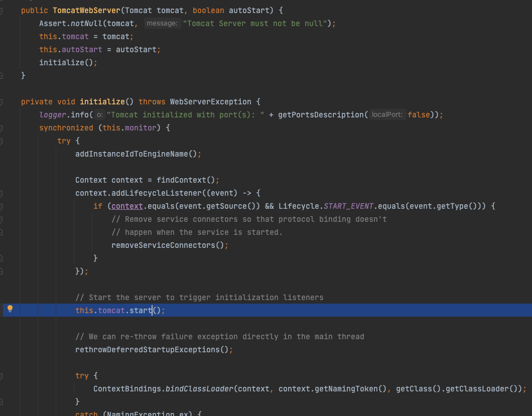Click the '// We can re-throw failure exception' comment
The height and width of the screenshot is (416, 532).
pyautogui.click(x=220, y=337)
